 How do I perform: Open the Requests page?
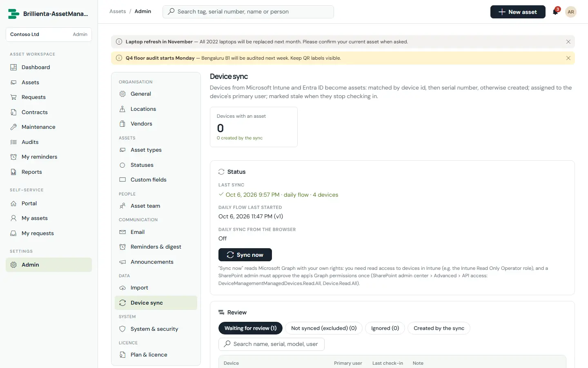[x=49, y=97]
